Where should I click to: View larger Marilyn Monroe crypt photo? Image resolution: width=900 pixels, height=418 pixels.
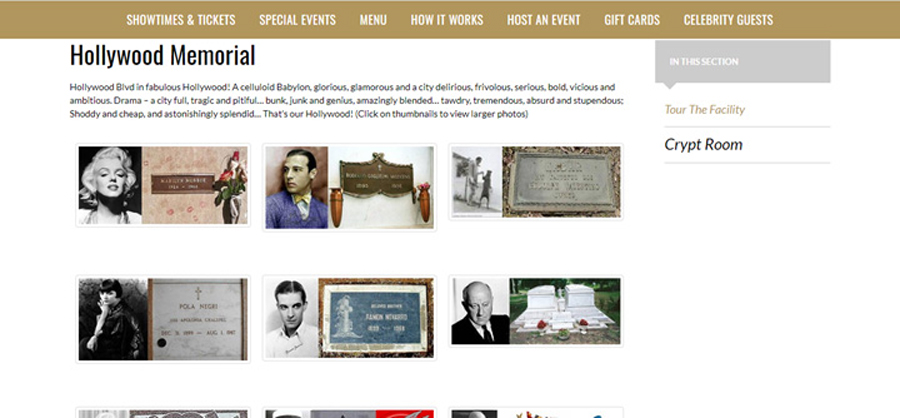163,185
